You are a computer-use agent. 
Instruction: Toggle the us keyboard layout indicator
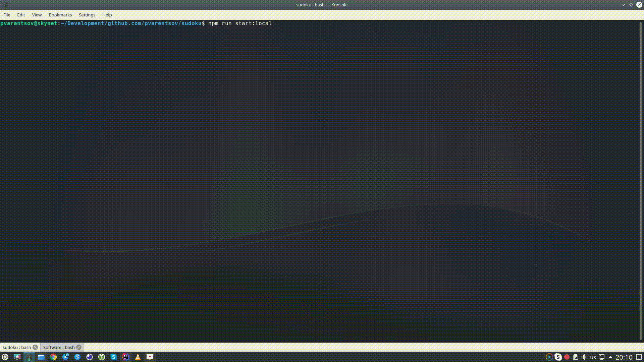coord(593,357)
